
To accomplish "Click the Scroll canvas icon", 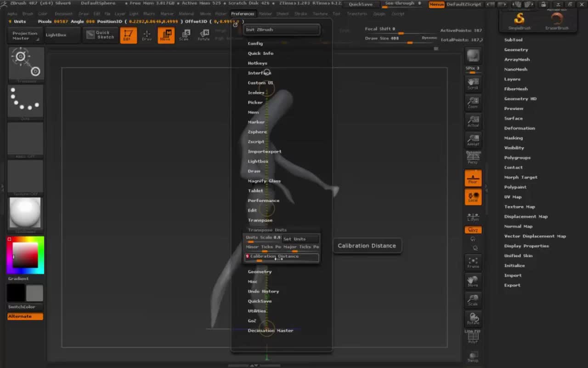I will (473, 83).
